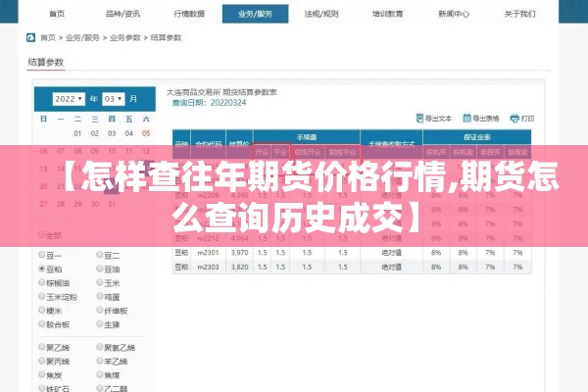Click 首页 breadcrumb link
The image size is (588, 392).
point(48,37)
